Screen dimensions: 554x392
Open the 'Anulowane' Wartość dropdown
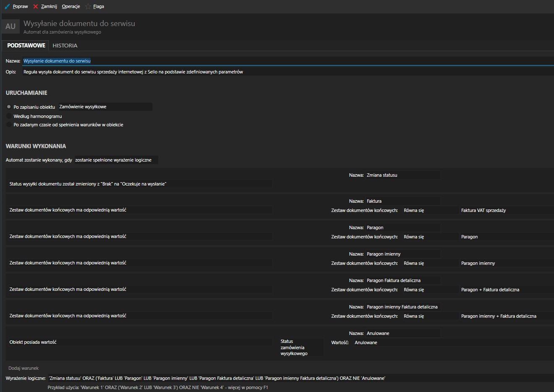[x=452, y=342]
